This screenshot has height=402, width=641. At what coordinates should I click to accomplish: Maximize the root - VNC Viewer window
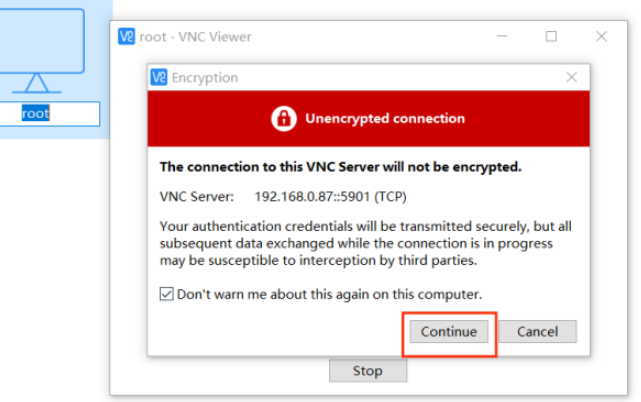click(x=551, y=37)
